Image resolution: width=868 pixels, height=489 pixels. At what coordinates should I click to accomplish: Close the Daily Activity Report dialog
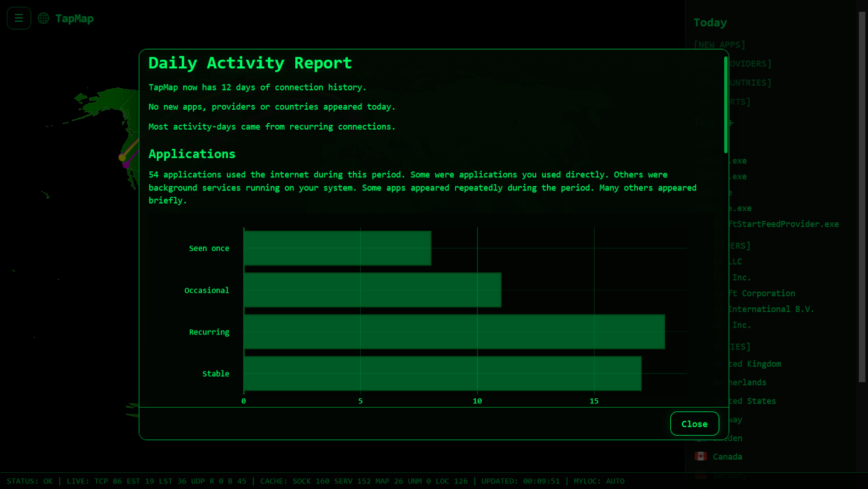[694, 424]
